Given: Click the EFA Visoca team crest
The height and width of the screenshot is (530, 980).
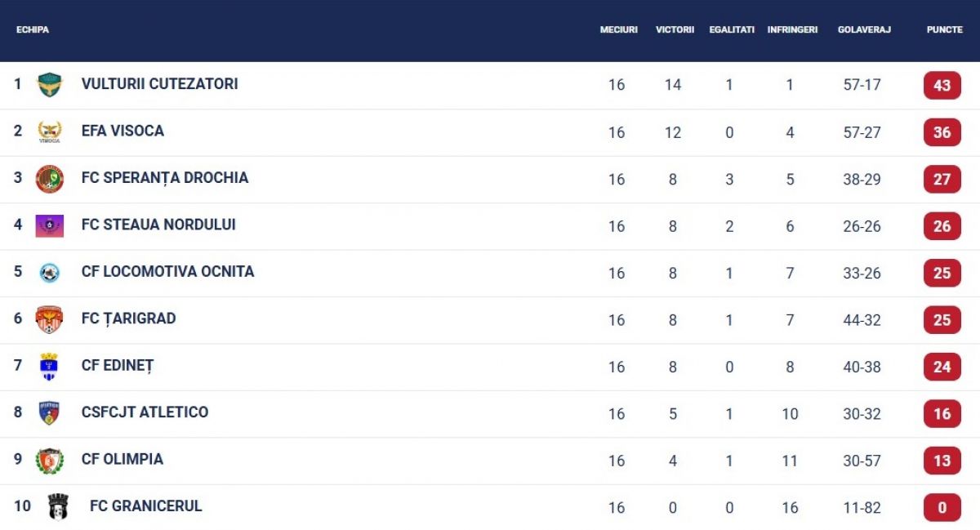Looking at the screenshot, I should click(x=50, y=131).
